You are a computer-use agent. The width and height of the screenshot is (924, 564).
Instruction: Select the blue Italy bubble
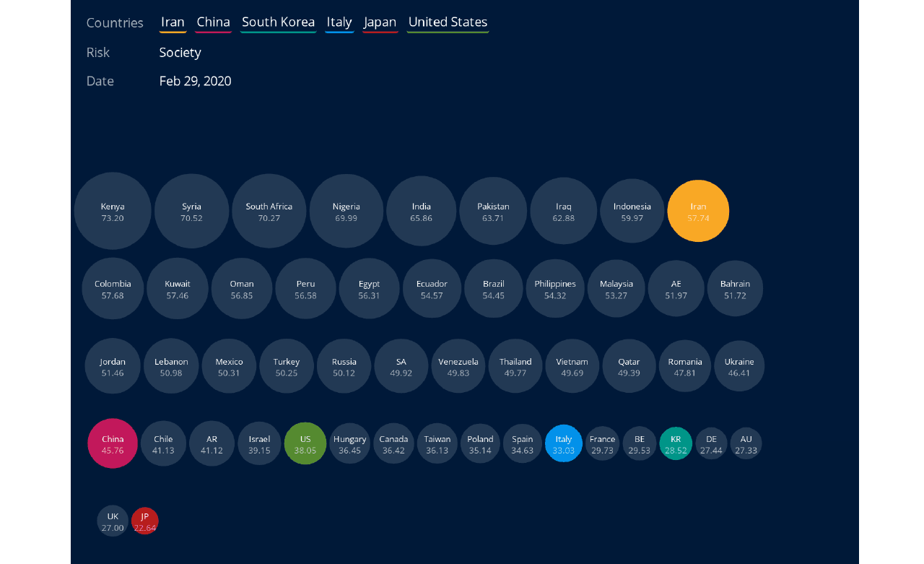(564, 443)
